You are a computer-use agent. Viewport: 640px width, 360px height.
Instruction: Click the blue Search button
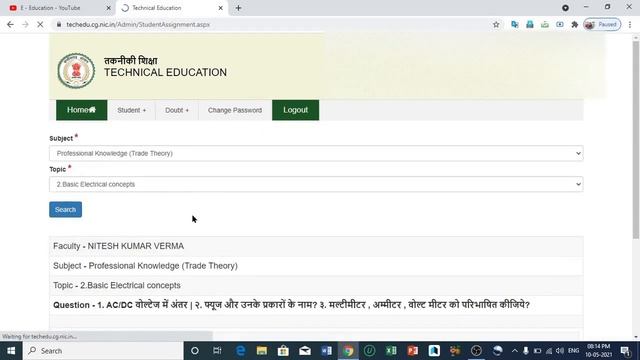pyautogui.click(x=65, y=209)
